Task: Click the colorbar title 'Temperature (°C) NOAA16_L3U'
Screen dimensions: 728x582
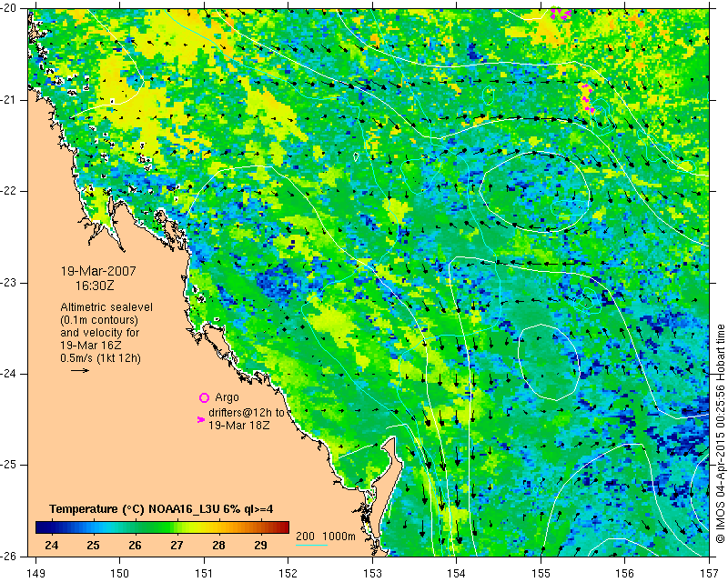Action: tap(136, 509)
